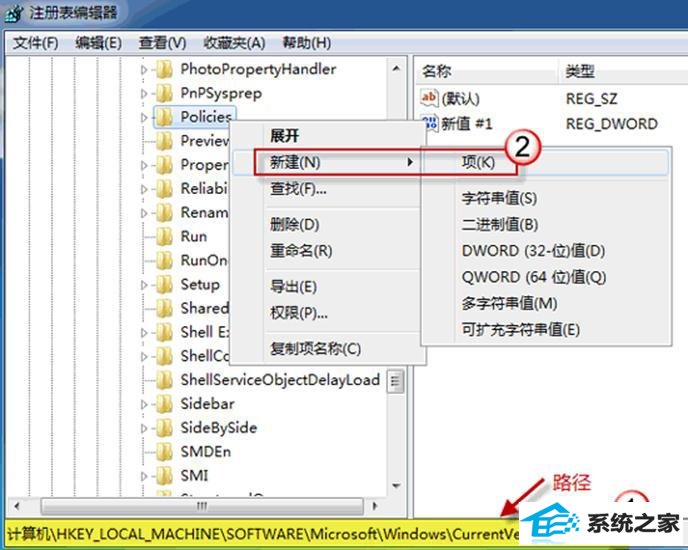Viewport: 688px width, 550px height.
Task: Click the registry path in status bar
Action: [x=263, y=534]
